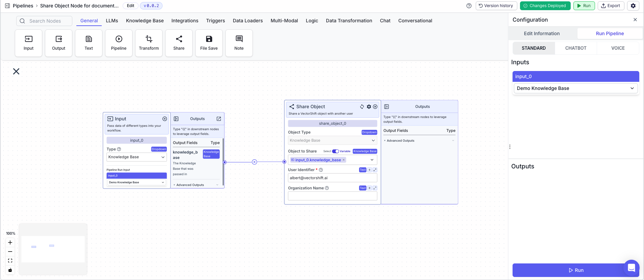Remove the input_0.knowledge_base variable chip
644x280 pixels.
coord(344,160)
